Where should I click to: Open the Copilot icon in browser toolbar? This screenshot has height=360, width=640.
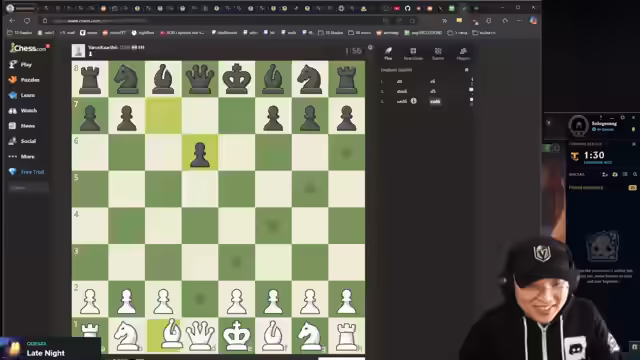pos(533,20)
